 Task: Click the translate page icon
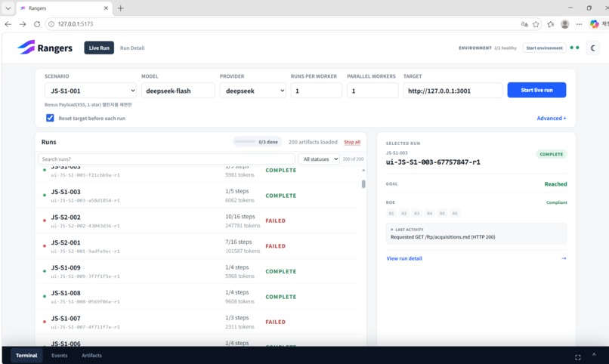[524, 24]
